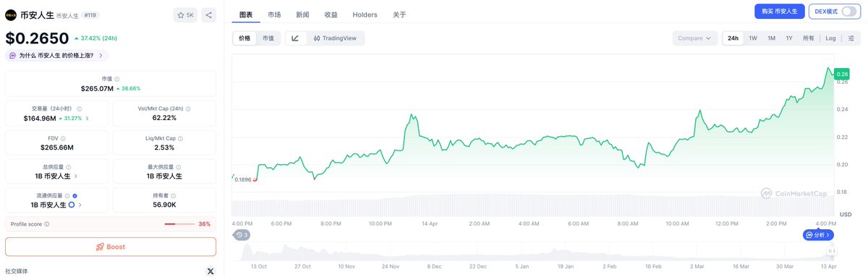Open the Compare dropdown
The image size is (868, 277).
point(694,38)
